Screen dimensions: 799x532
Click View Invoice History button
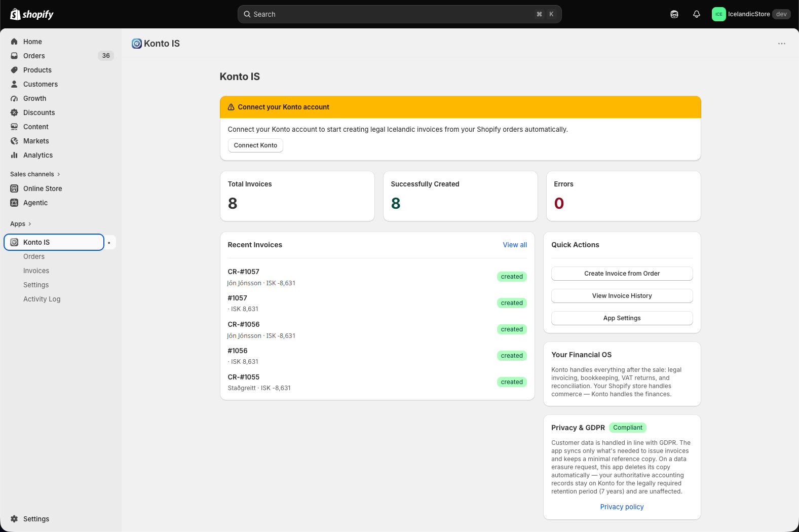622,296
